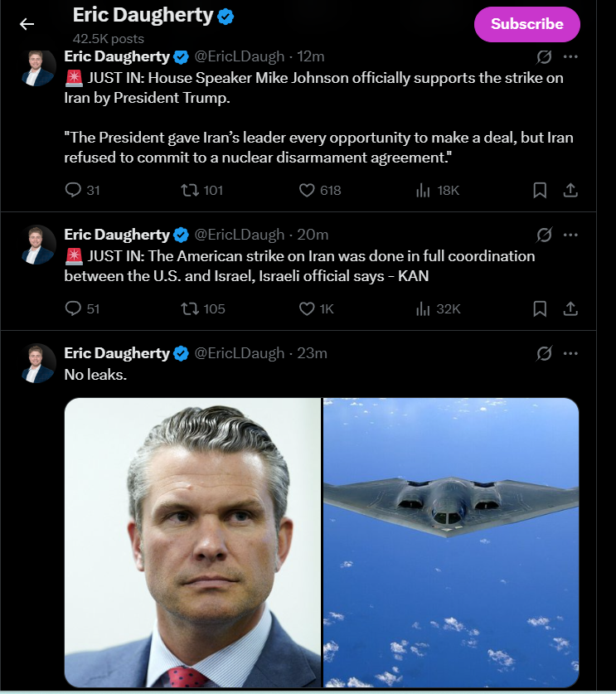The height and width of the screenshot is (694, 616).
Task: Open the @EricLDaugh handle on 23m post
Action: [x=239, y=352]
